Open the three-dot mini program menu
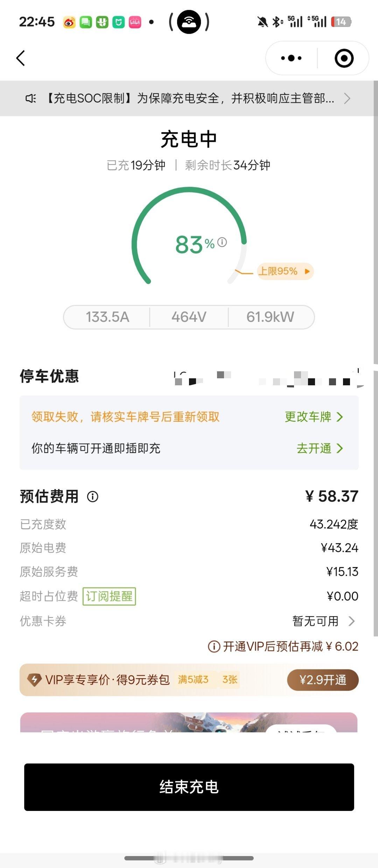This screenshot has height=868, width=378. [x=291, y=58]
